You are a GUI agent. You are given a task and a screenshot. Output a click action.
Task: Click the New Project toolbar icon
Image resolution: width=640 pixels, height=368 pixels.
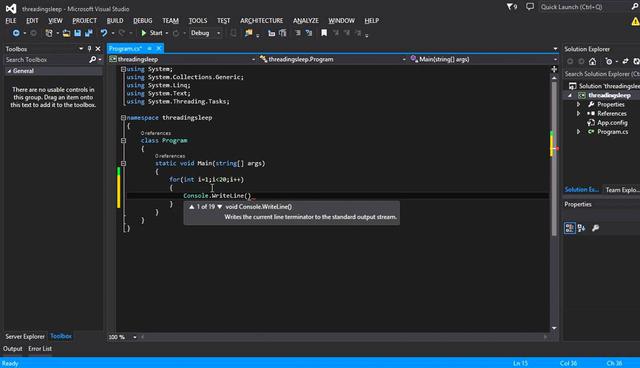click(49, 33)
